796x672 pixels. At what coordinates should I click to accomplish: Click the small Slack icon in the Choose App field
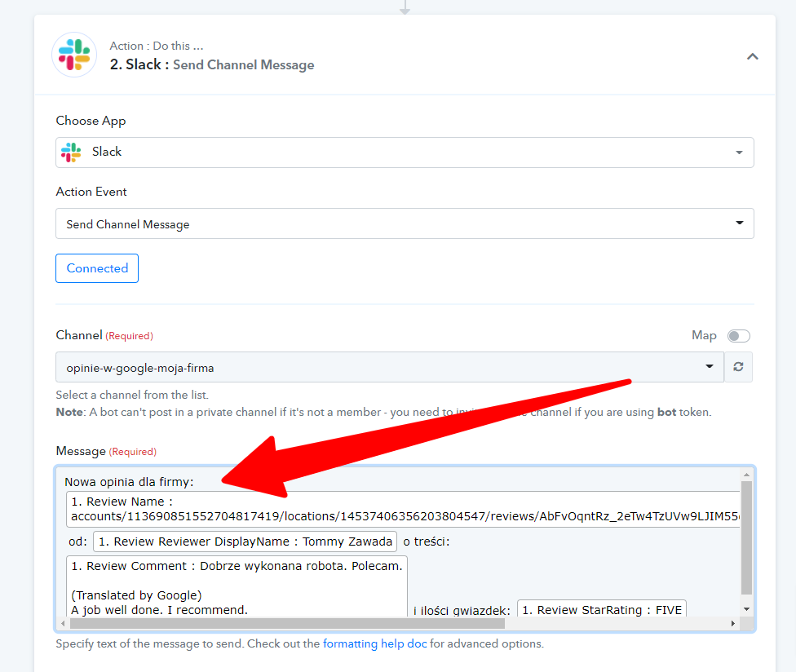pos(71,153)
